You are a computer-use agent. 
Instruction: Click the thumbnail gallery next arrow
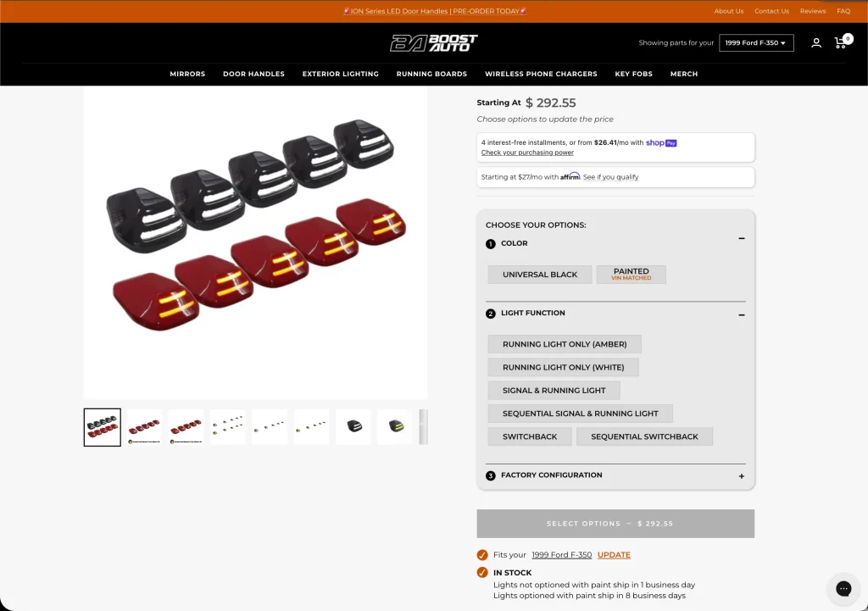[x=424, y=427]
